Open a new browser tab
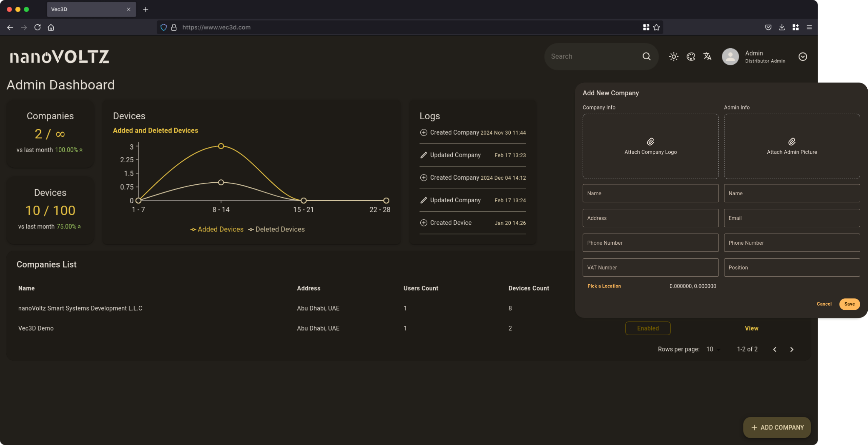This screenshot has width=868, height=445. 145,9
